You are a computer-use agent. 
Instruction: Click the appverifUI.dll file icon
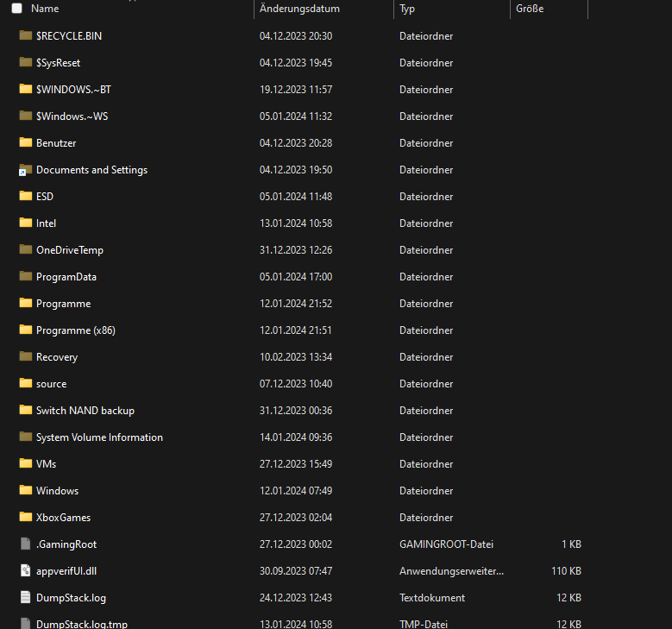point(26,570)
